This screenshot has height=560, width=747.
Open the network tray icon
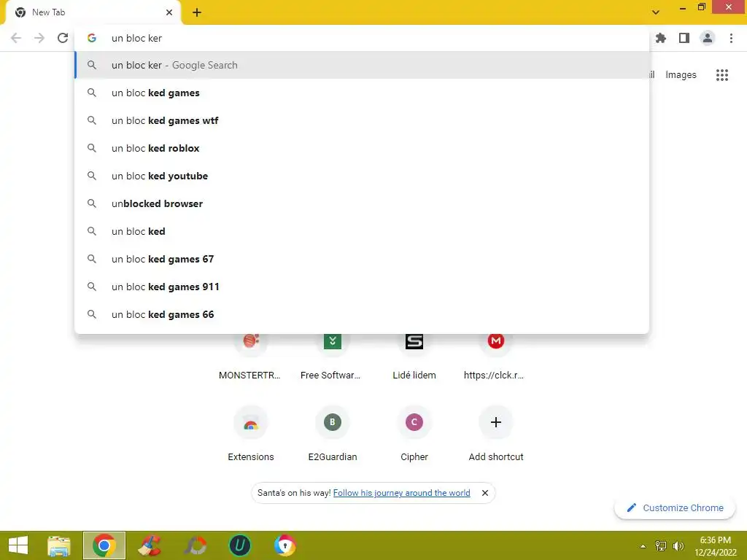661,545
